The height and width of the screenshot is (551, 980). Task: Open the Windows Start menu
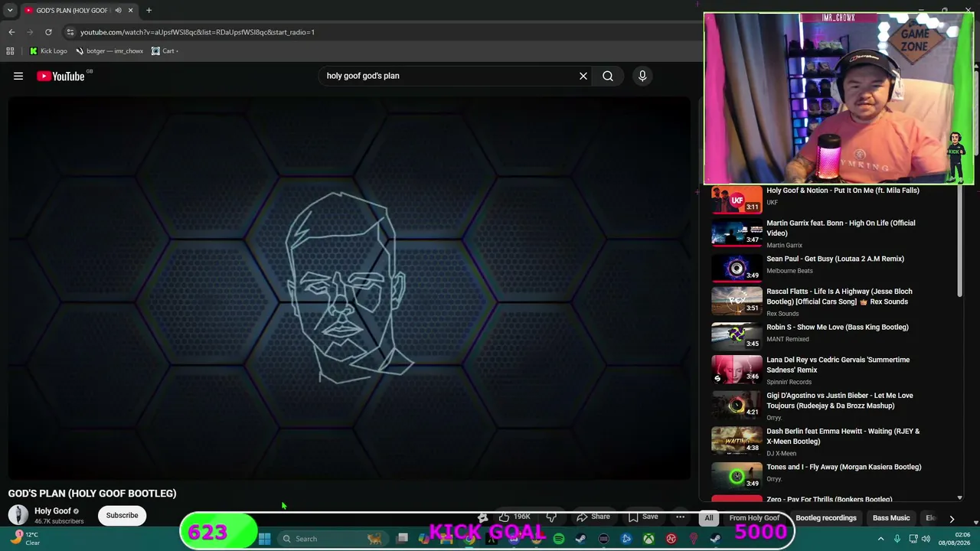pos(264,539)
